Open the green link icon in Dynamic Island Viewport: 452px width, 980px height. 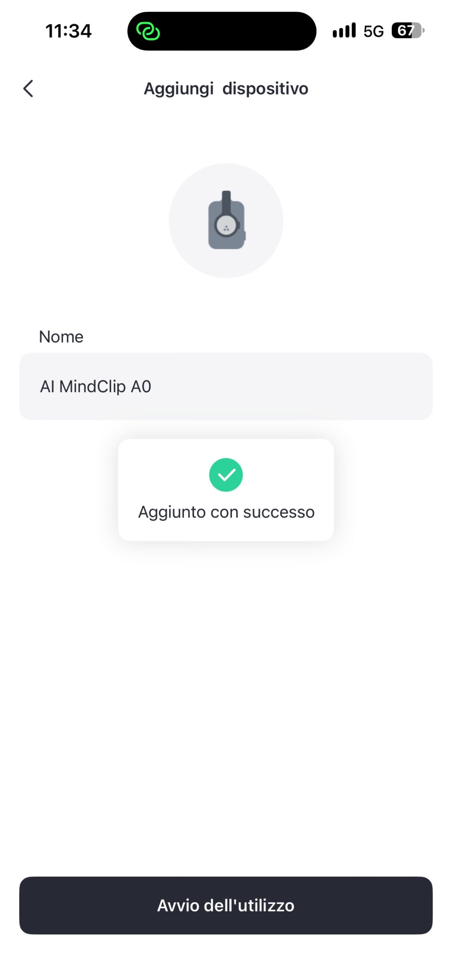(x=148, y=31)
